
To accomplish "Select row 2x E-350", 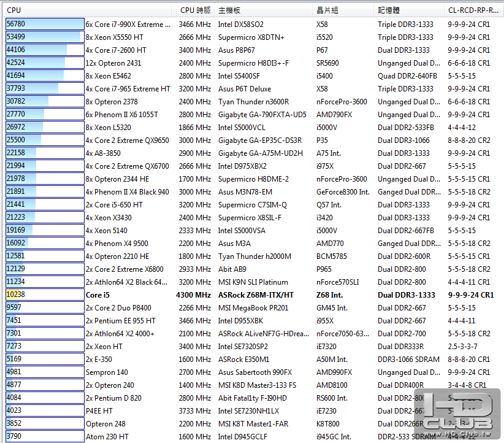I will point(254,359).
